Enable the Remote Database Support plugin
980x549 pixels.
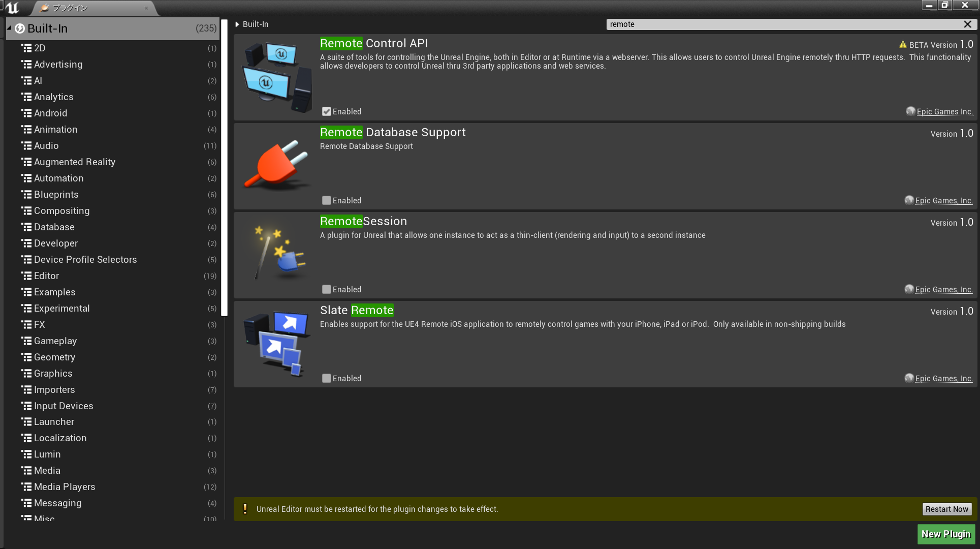pyautogui.click(x=327, y=200)
